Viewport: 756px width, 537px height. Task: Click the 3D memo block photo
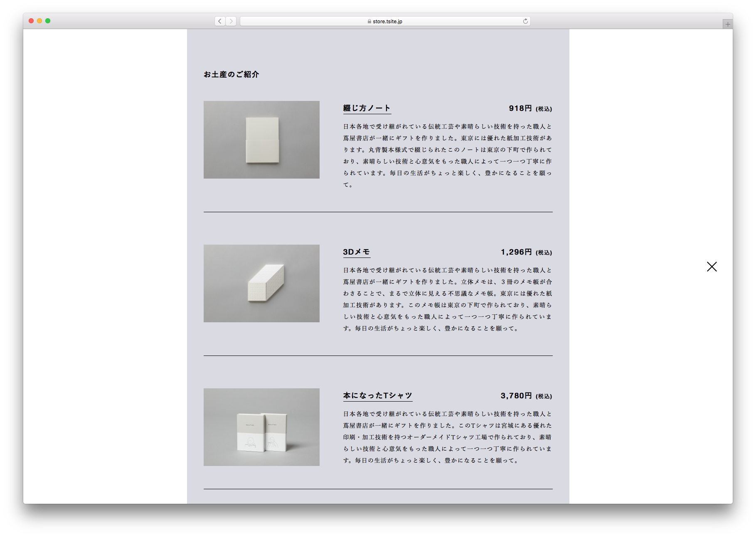pos(261,283)
